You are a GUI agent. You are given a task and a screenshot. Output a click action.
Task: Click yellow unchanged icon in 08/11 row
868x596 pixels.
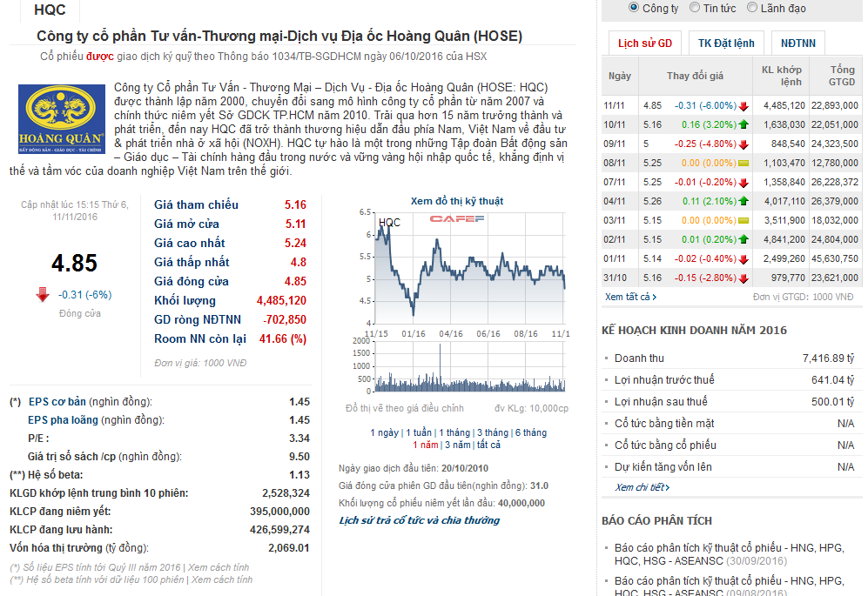(744, 164)
